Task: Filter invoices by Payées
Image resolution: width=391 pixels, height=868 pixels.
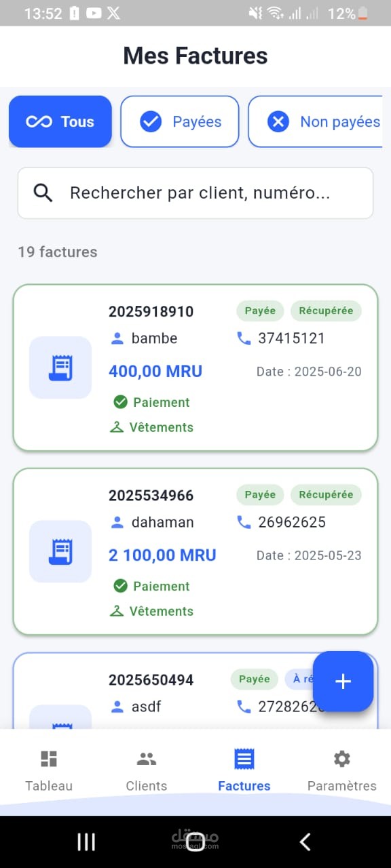Action: (x=180, y=121)
